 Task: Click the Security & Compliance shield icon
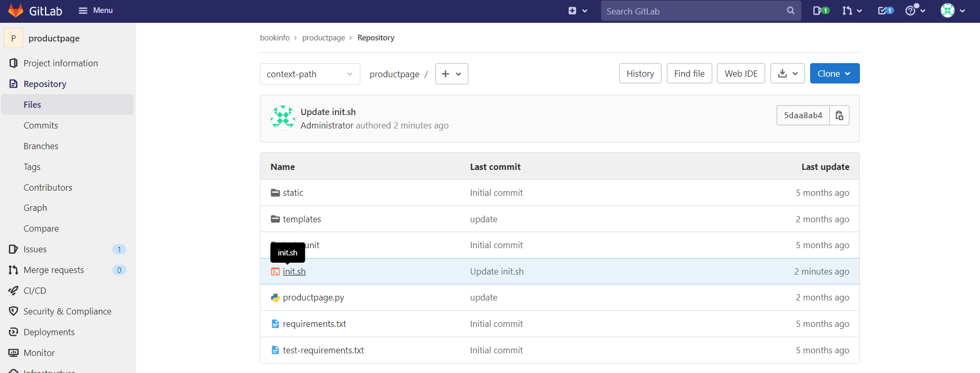point(13,311)
